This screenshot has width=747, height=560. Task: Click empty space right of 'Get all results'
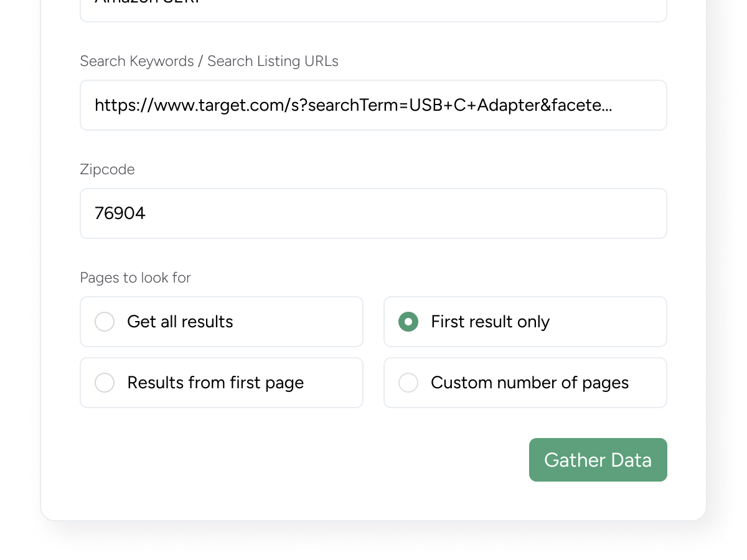299,322
